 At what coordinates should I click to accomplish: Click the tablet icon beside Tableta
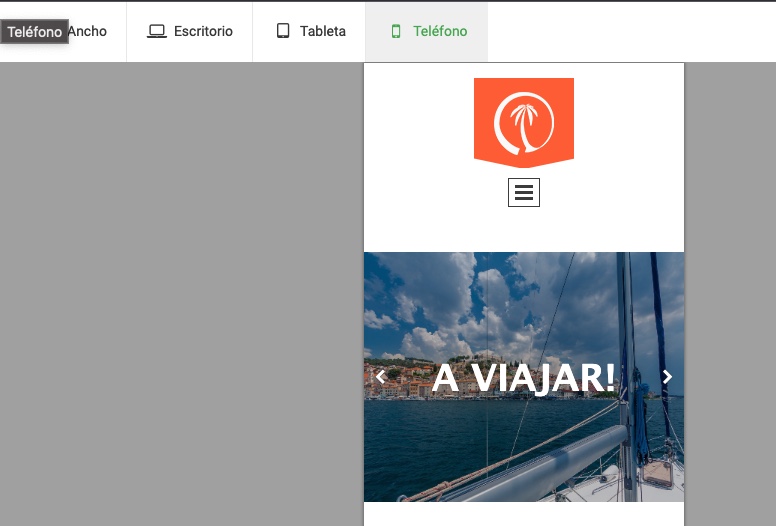(x=283, y=31)
